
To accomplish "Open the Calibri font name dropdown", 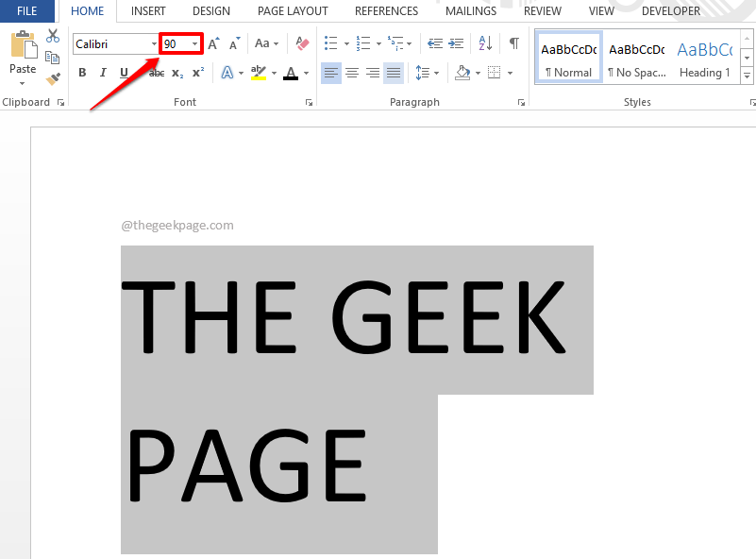I will [154, 44].
